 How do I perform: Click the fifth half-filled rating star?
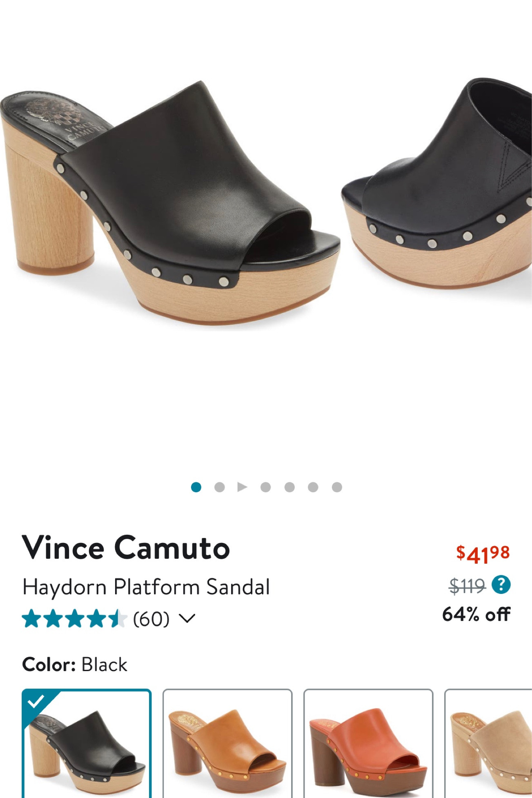click(118, 619)
